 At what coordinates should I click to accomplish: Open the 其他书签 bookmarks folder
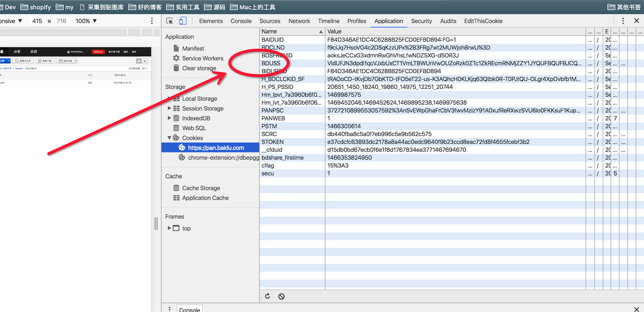click(624, 7)
